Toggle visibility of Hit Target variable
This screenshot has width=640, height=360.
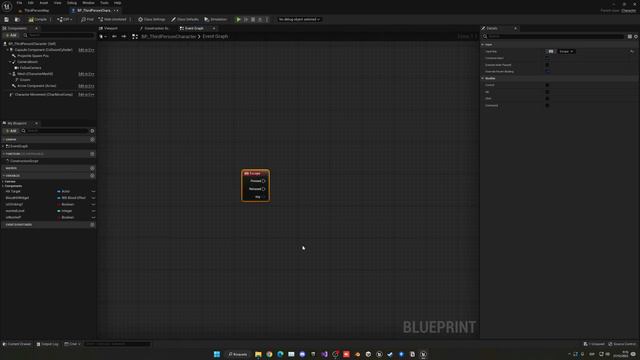pyautogui.click(x=93, y=191)
